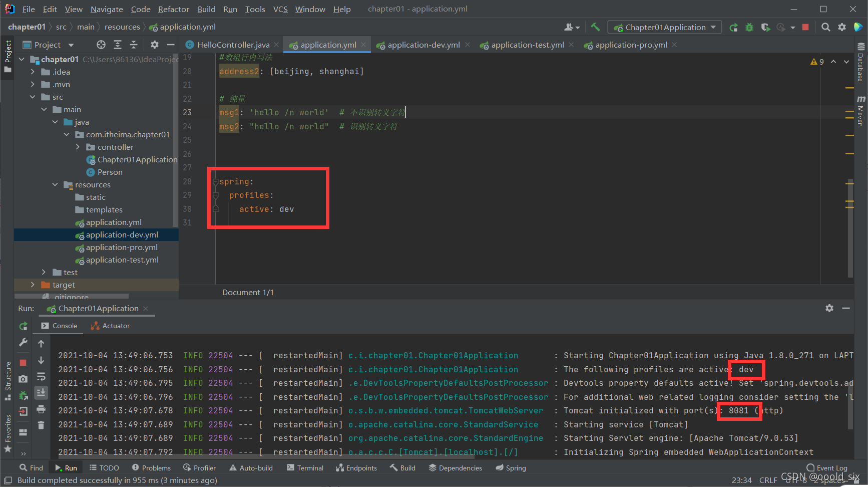
Task: Collapse all in Project panel toolbar
Action: (134, 45)
